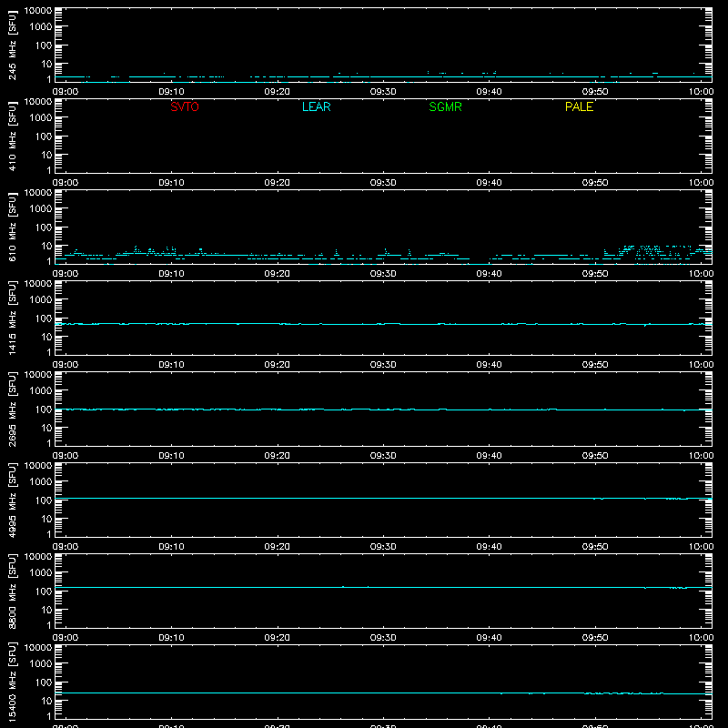
Task: Click the 09:40 time label below the 2695 MHz plot
Action: [x=489, y=456]
